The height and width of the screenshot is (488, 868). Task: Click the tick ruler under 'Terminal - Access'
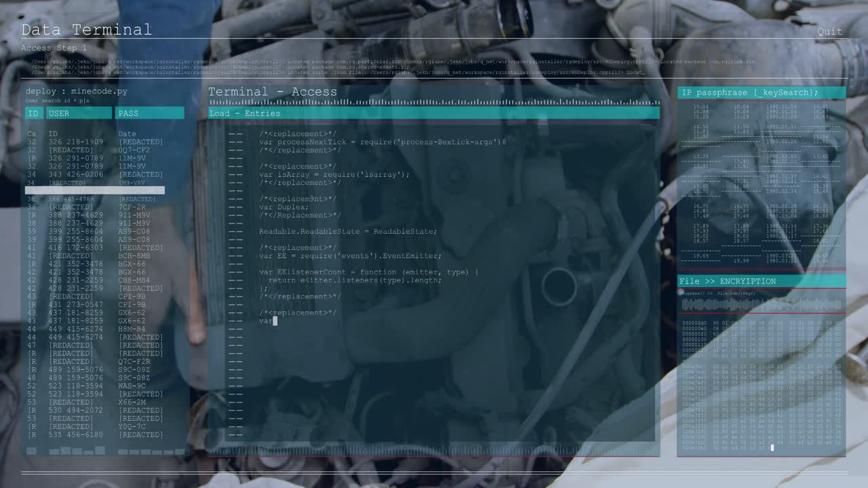(x=434, y=102)
